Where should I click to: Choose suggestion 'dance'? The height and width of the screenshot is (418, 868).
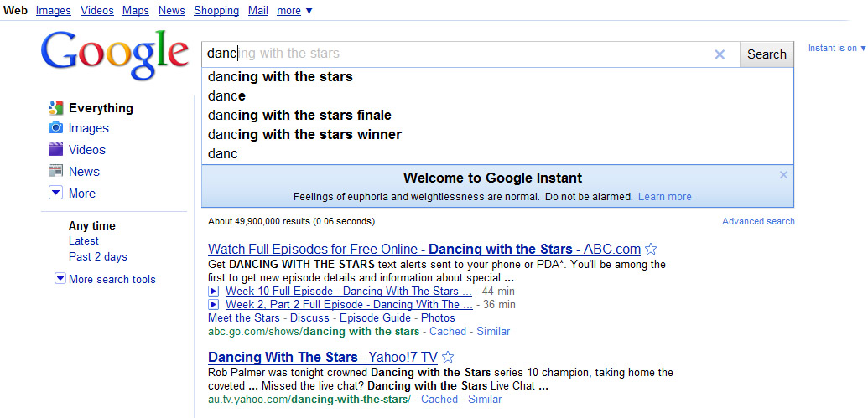tap(497, 96)
